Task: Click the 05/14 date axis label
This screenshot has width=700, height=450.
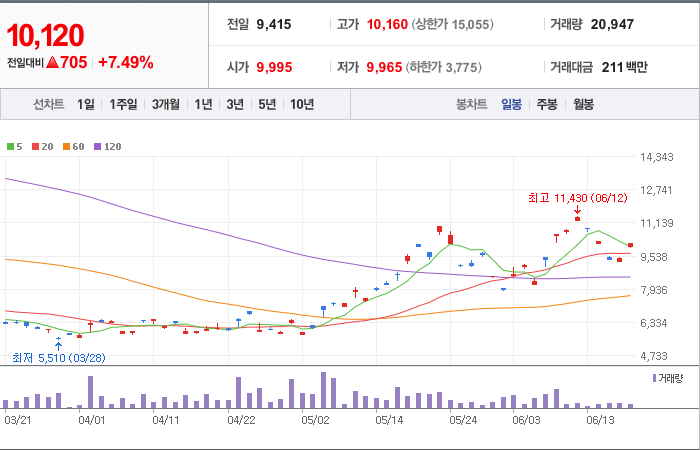Action: tap(389, 420)
